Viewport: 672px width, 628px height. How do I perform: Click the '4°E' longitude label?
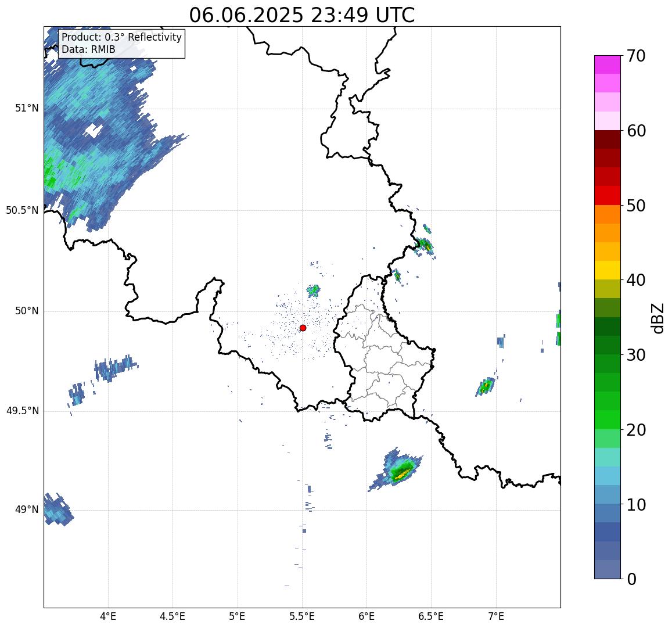coord(108,616)
